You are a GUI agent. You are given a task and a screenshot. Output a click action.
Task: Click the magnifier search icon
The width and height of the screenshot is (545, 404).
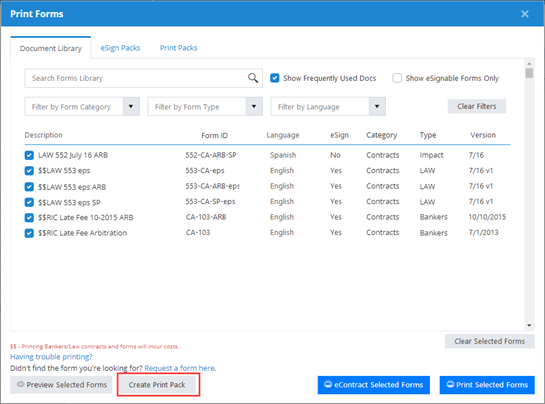click(253, 78)
